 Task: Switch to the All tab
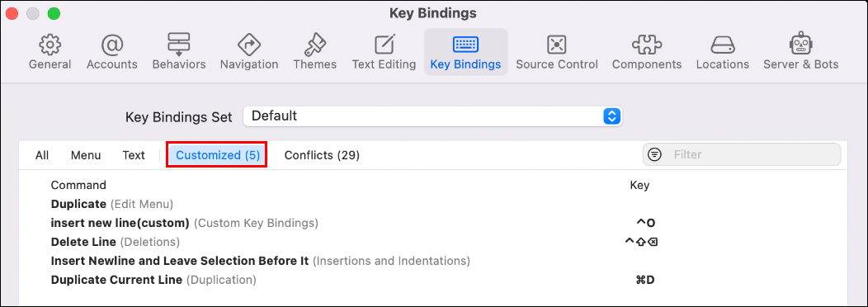42,155
